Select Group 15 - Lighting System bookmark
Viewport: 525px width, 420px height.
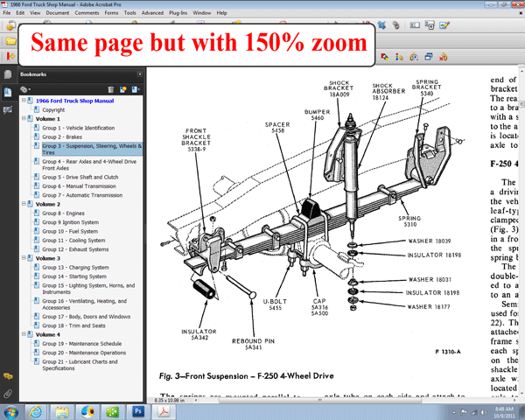[88, 289]
